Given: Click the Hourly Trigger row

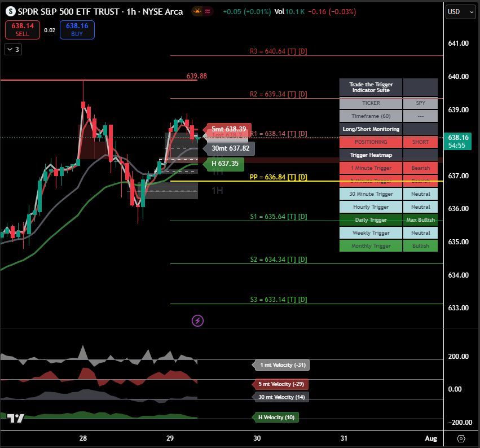Looking at the screenshot, I should point(389,207).
